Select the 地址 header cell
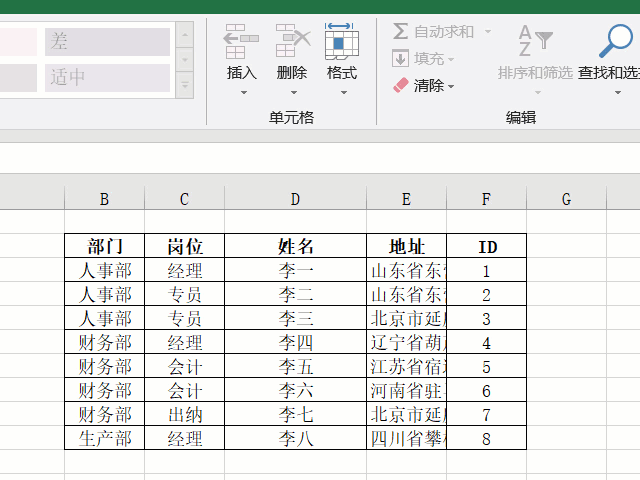The height and width of the screenshot is (480, 640). pos(407,246)
